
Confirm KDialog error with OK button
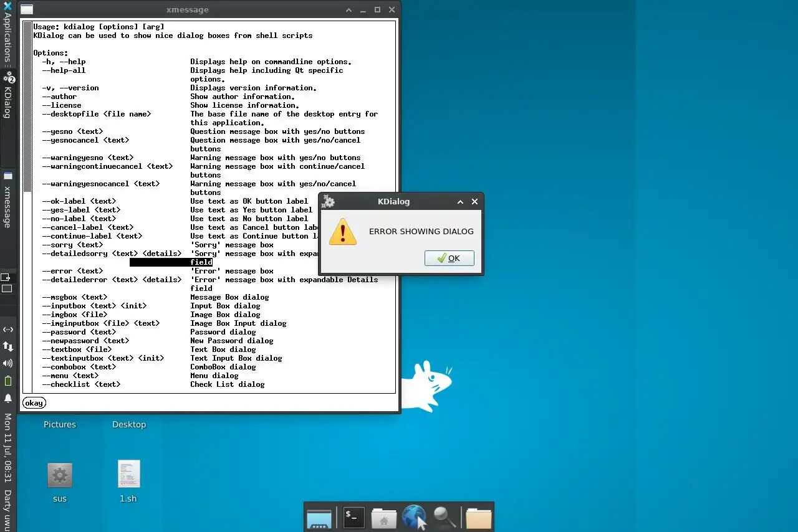449,258
